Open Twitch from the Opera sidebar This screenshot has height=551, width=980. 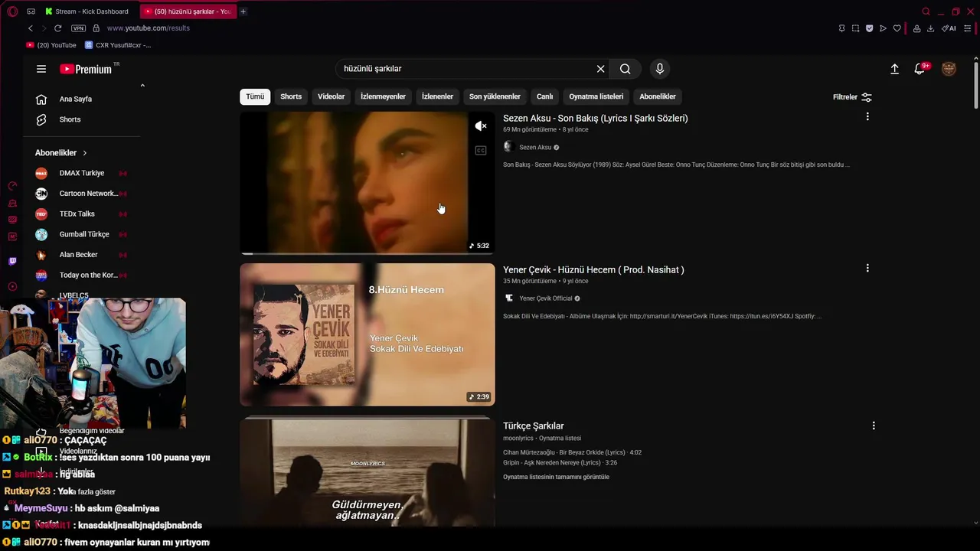[12, 261]
